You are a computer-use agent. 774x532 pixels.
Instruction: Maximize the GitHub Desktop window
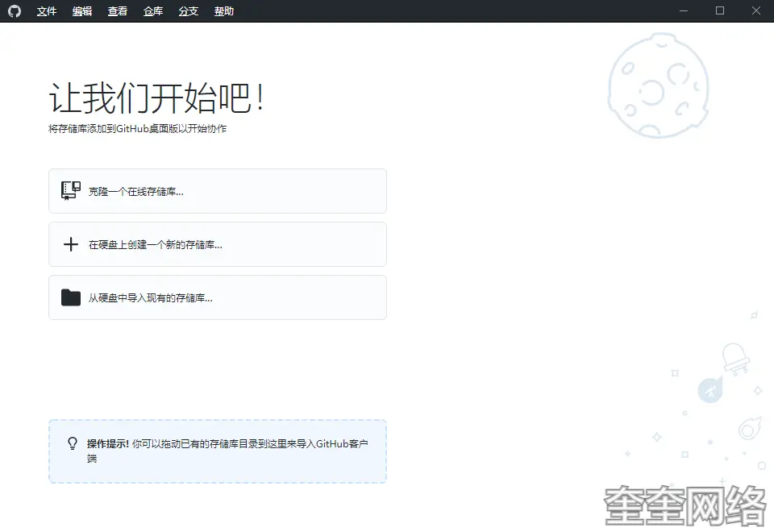[x=720, y=10]
